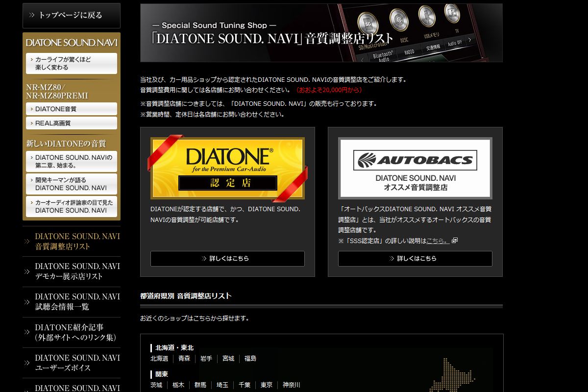
Task: Go back via トップページに戻る button
Action: pyautogui.click(x=72, y=15)
